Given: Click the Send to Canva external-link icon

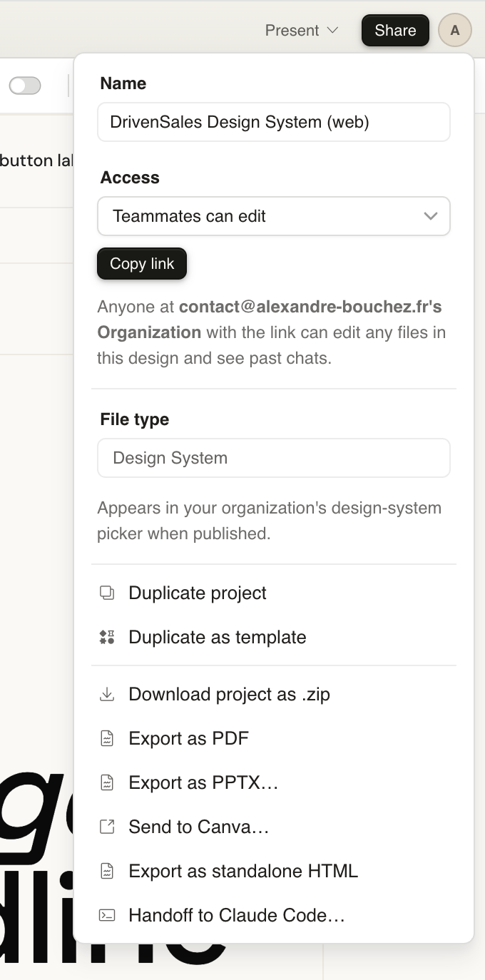Looking at the screenshot, I should [x=107, y=827].
